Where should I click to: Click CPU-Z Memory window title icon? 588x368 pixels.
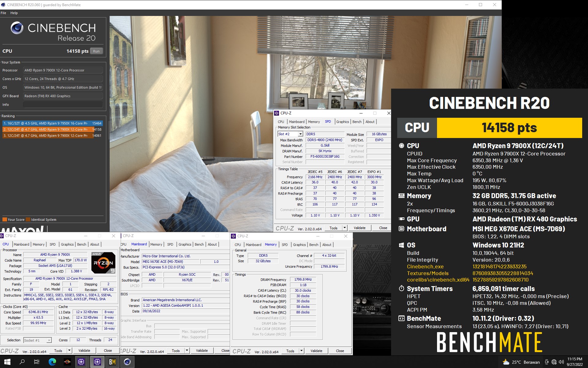point(233,236)
